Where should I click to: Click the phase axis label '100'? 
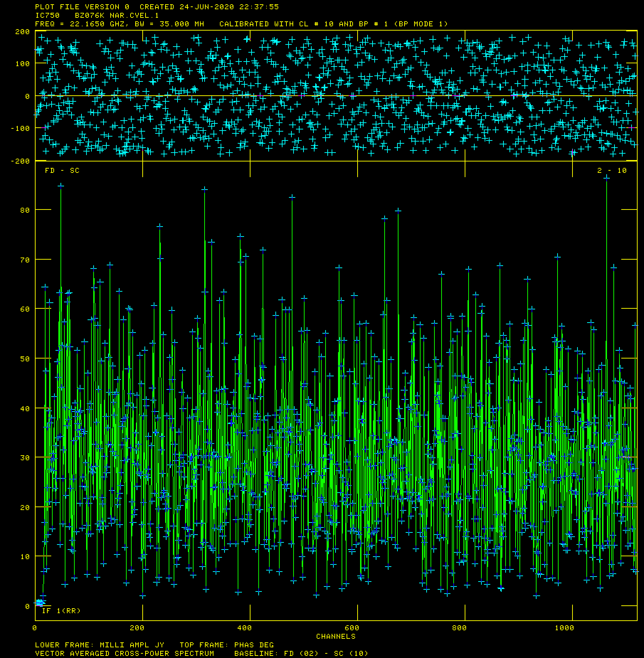click(22, 64)
